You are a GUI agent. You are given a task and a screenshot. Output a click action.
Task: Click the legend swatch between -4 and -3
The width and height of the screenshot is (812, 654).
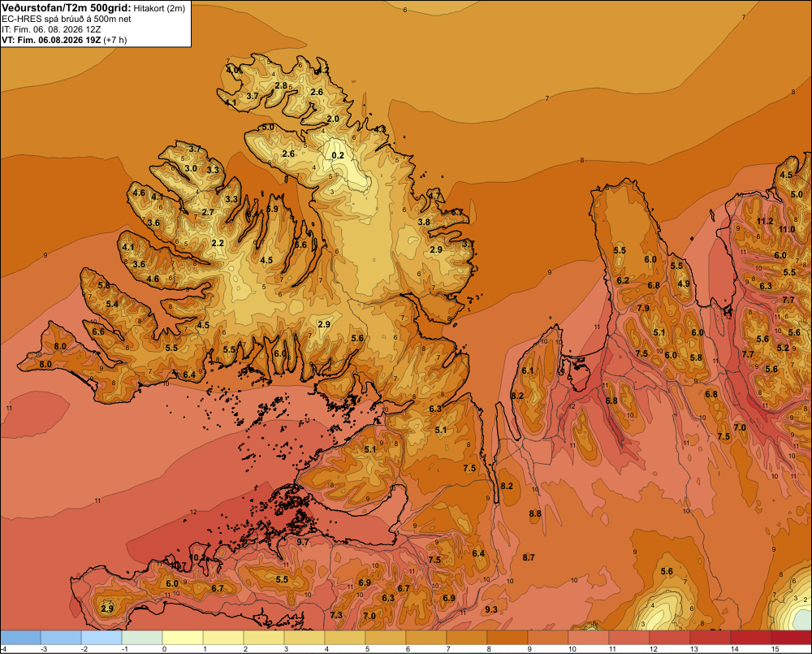click(20, 638)
